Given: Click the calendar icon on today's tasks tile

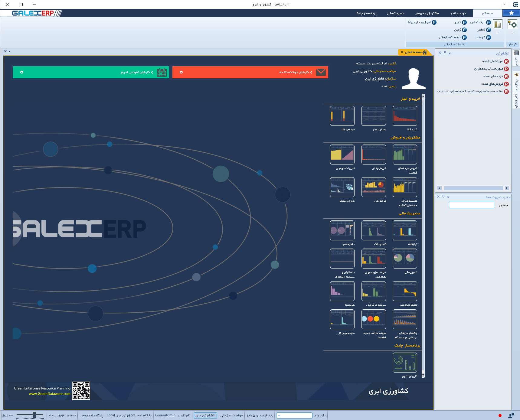Looking at the screenshot, I should click(x=162, y=72).
